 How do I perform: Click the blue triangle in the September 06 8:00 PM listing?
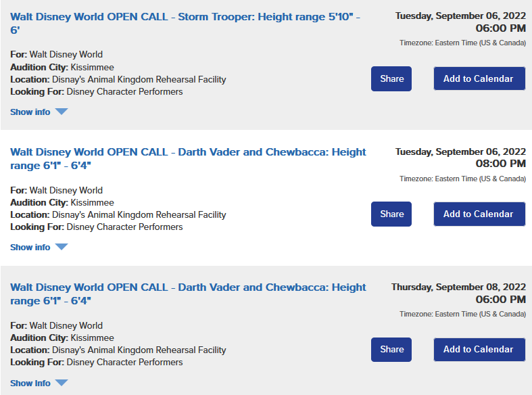click(x=62, y=247)
